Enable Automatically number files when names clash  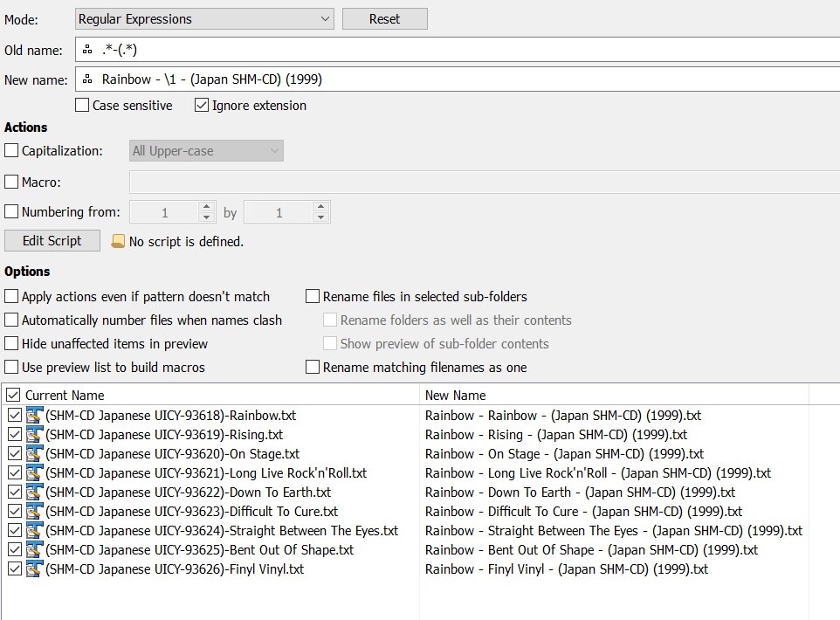pos(11,320)
